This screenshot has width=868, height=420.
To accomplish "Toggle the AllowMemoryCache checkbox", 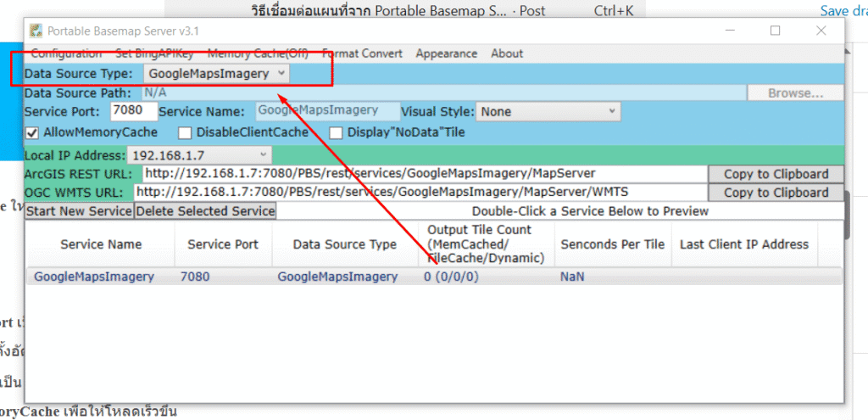I will tap(32, 133).
